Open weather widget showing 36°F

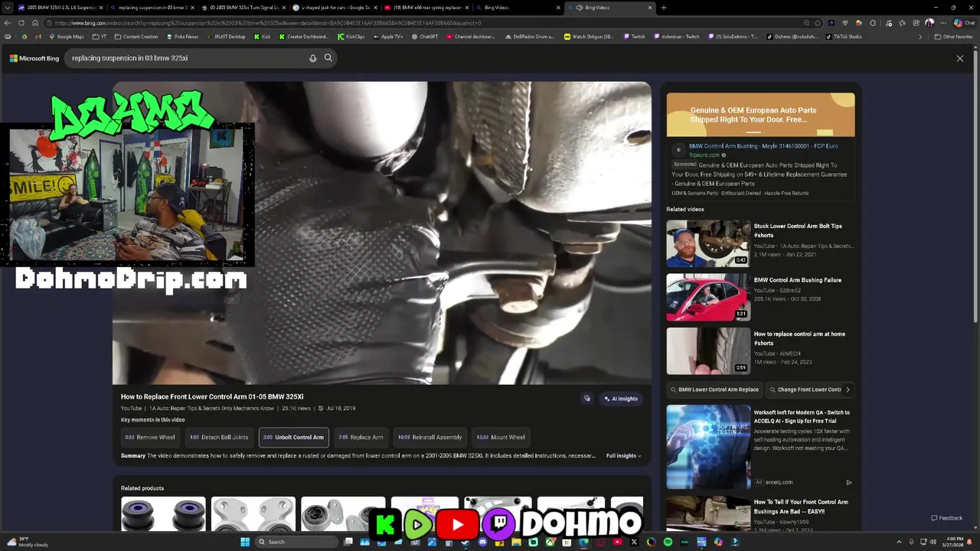27,542
